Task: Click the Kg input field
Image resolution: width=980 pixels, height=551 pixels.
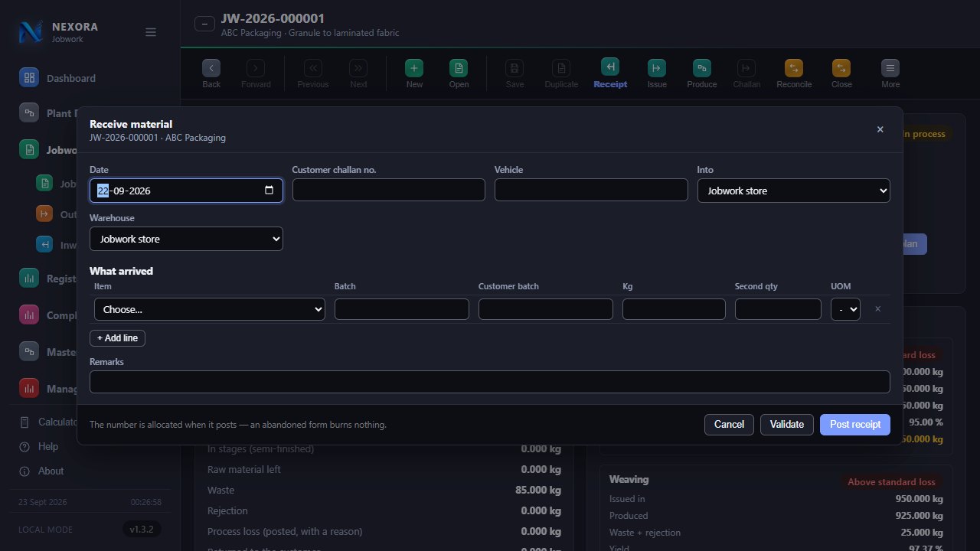Action: (x=674, y=309)
